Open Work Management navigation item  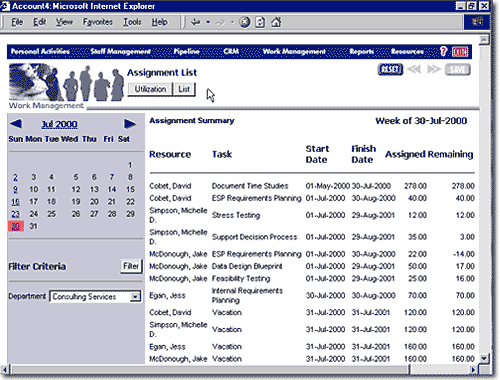294,51
